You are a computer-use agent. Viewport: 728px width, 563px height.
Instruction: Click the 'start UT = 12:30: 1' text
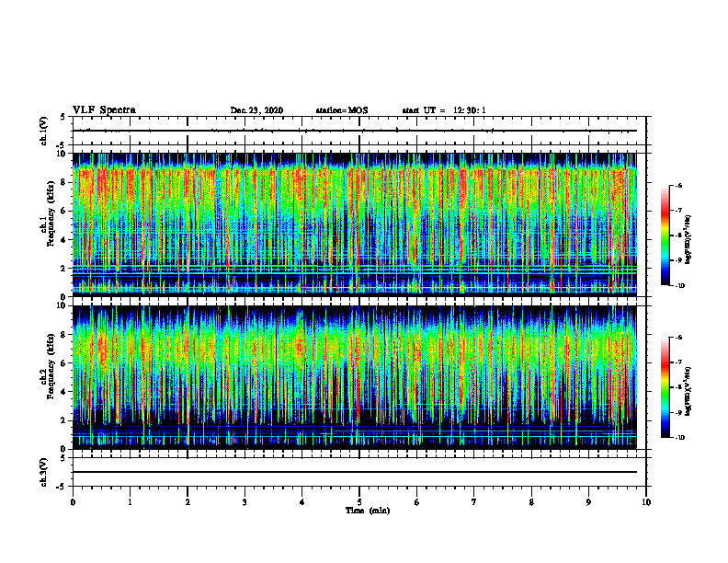(444, 110)
